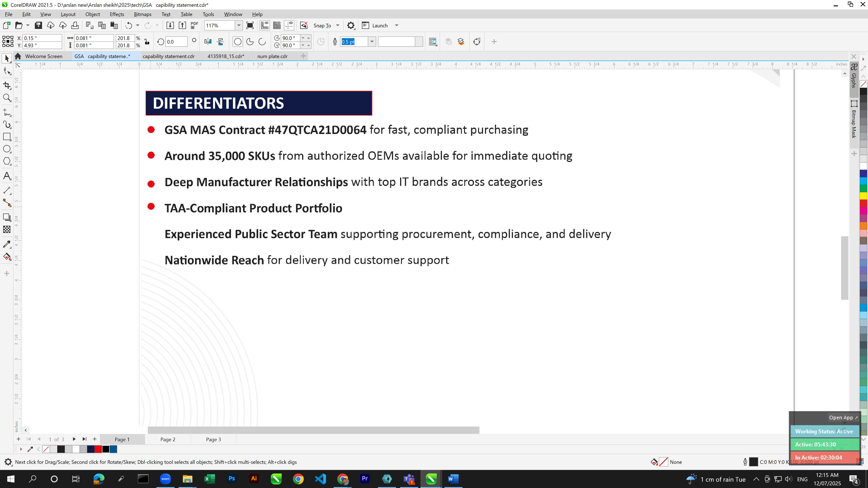868x488 pixels.
Task: Expand the Snap To dropdown
Action: [x=338, y=25]
